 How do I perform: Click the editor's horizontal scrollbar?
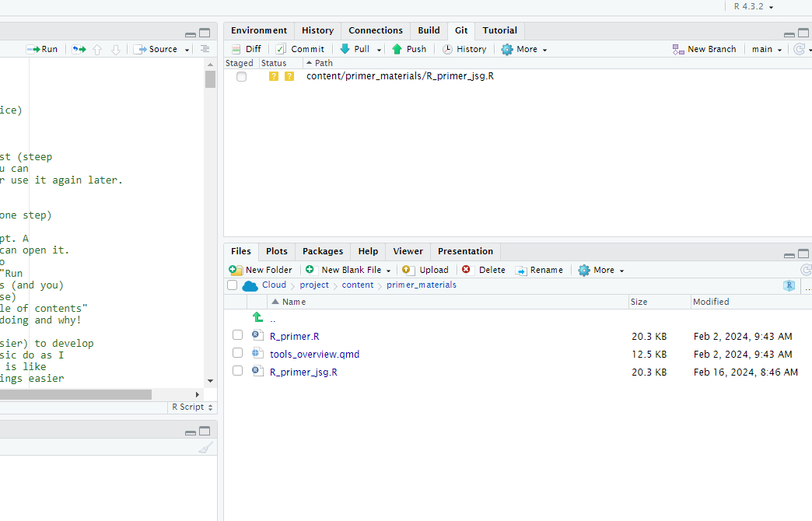(x=75, y=394)
